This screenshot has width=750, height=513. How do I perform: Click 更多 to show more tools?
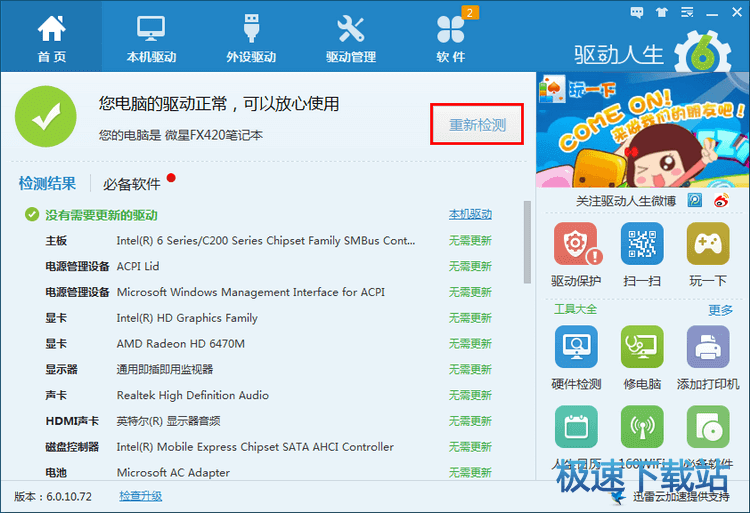pos(720,310)
